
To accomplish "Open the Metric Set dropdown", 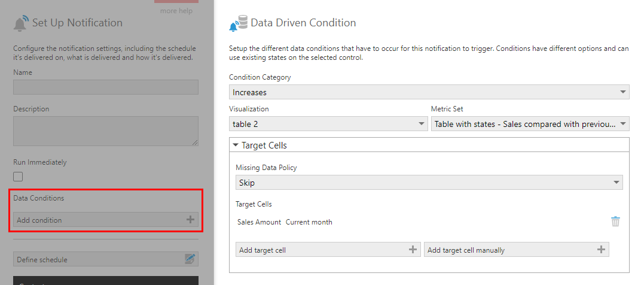I will [530, 124].
